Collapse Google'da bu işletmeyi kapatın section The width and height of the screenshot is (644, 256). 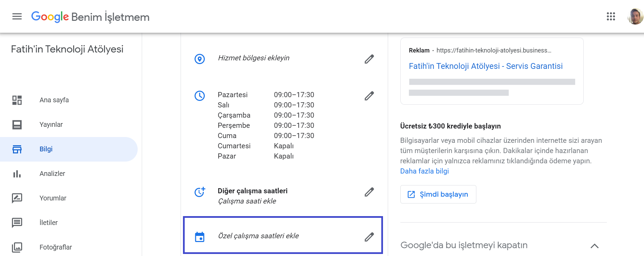594,246
